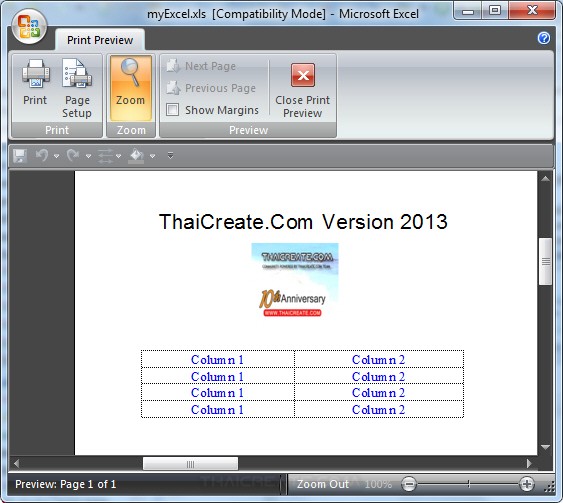Expand the Redo history dropdown arrow
The image size is (563, 503).
(x=88, y=156)
